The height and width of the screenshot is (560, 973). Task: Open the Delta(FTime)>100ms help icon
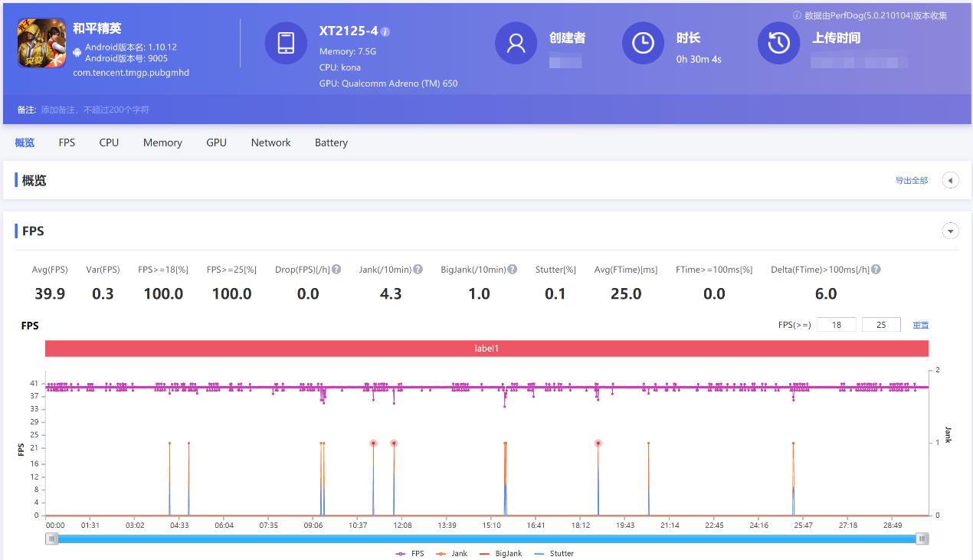coord(874,269)
